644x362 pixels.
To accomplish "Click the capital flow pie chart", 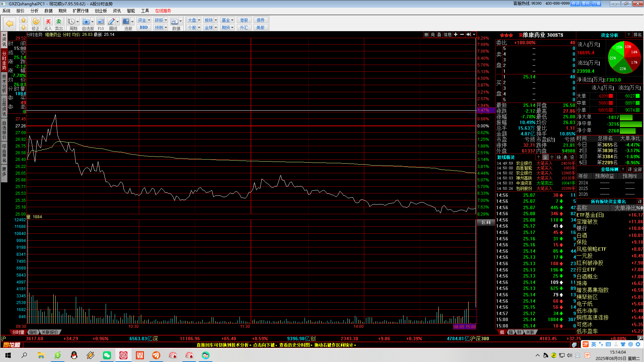I will point(624,58).
